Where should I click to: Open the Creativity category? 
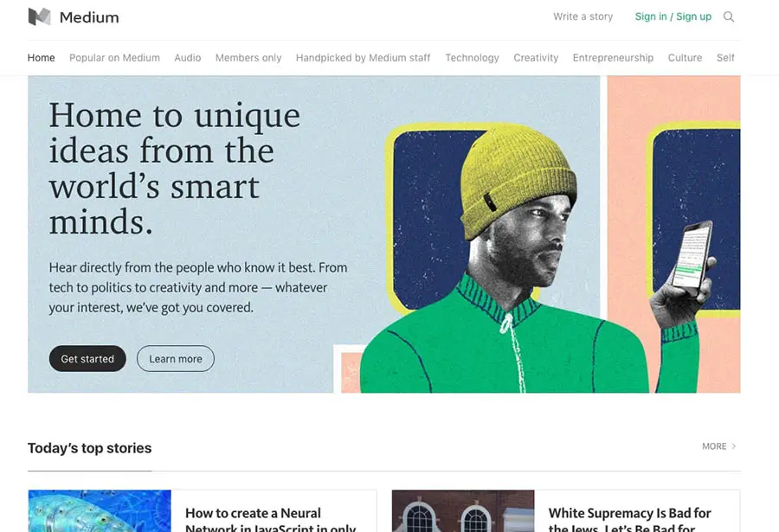click(536, 58)
